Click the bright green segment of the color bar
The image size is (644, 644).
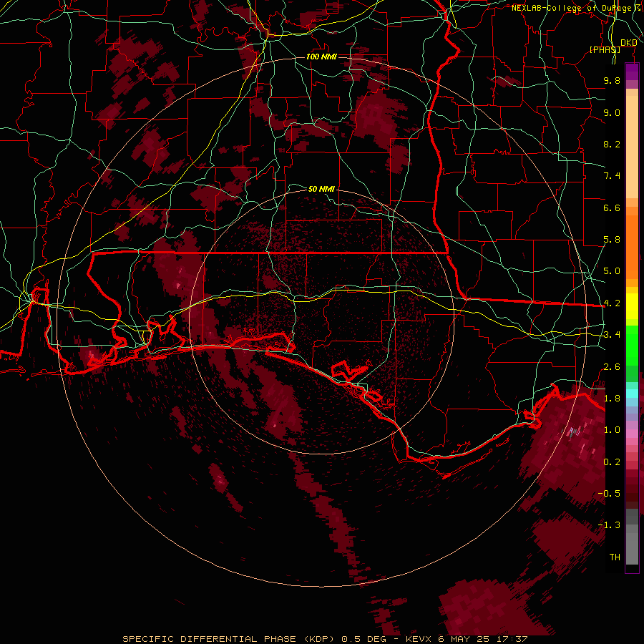click(632, 345)
